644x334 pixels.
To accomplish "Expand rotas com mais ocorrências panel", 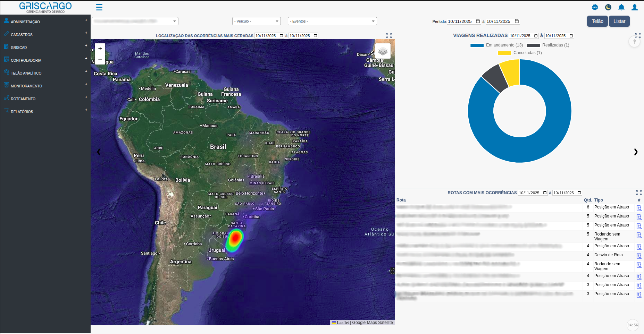I will click(638, 193).
